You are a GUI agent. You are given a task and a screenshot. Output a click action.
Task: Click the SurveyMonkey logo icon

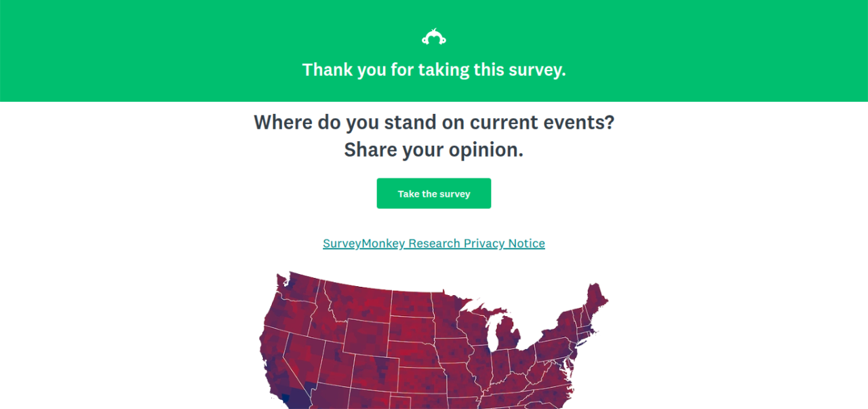coord(434,37)
